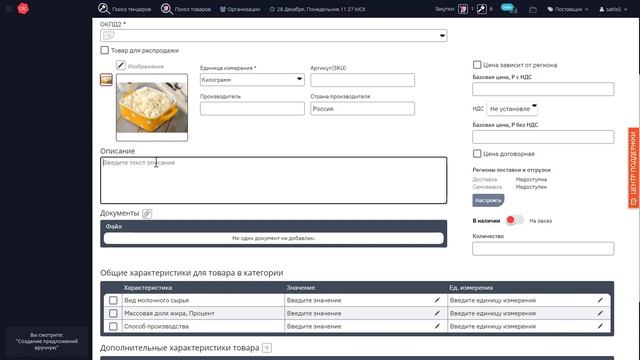
Task: Open the folder icon in the top bar
Action: coord(533,9)
